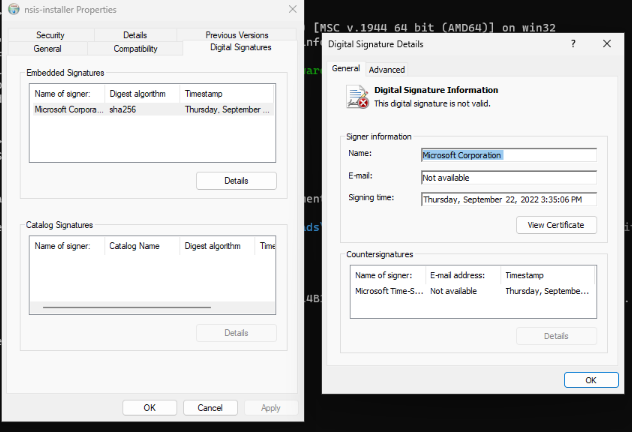The image size is (632, 432).
Task: Click Name of signer header in Countersignatures
Action: click(388, 275)
